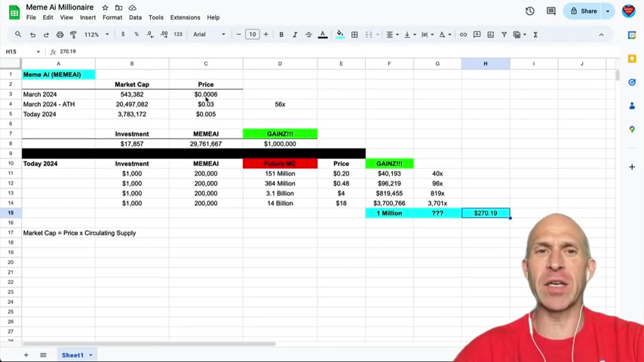The width and height of the screenshot is (644, 362).
Task: Open the Format menu
Action: tap(112, 17)
